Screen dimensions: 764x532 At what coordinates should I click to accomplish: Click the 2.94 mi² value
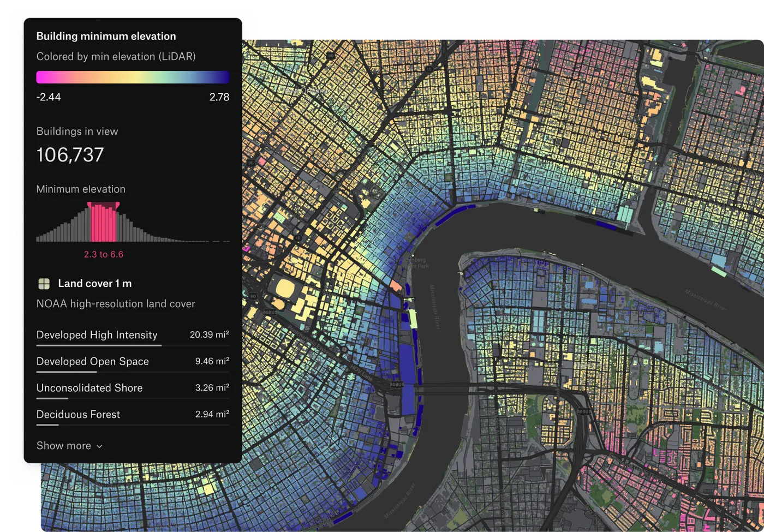tap(212, 414)
